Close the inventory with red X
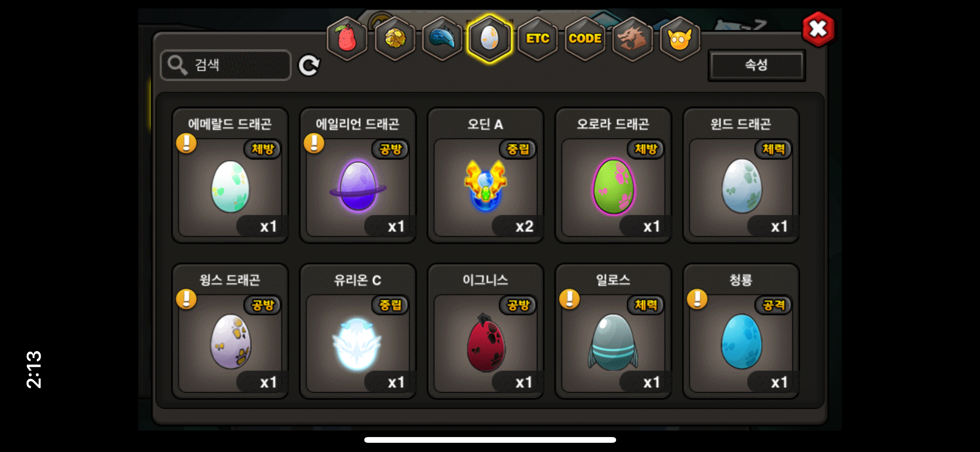This screenshot has width=980, height=452. click(818, 29)
